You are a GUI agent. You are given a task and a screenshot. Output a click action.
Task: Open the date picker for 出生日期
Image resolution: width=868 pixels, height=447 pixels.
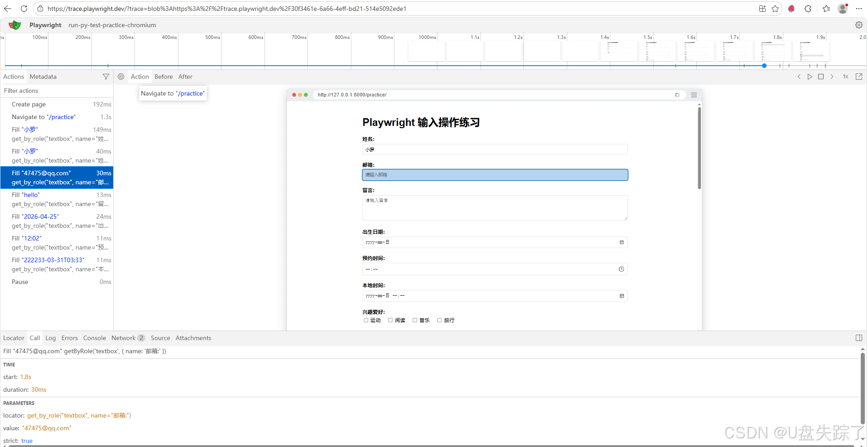pos(622,242)
